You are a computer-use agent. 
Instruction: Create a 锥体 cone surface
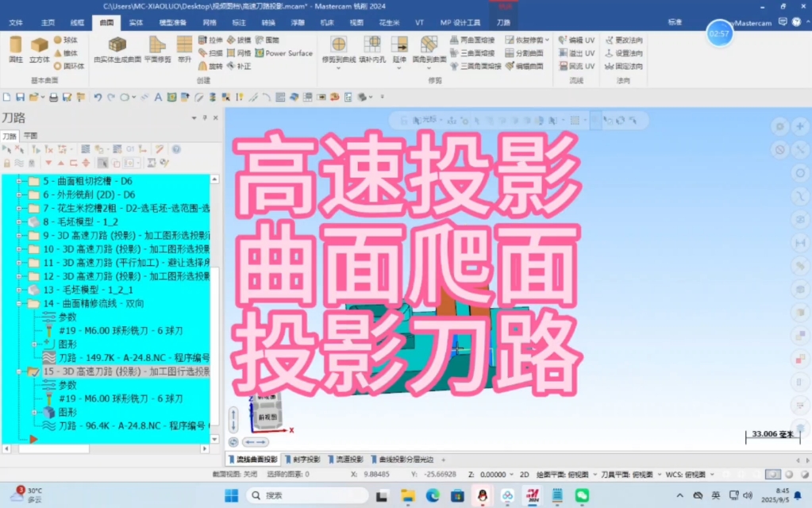pos(66,53)
